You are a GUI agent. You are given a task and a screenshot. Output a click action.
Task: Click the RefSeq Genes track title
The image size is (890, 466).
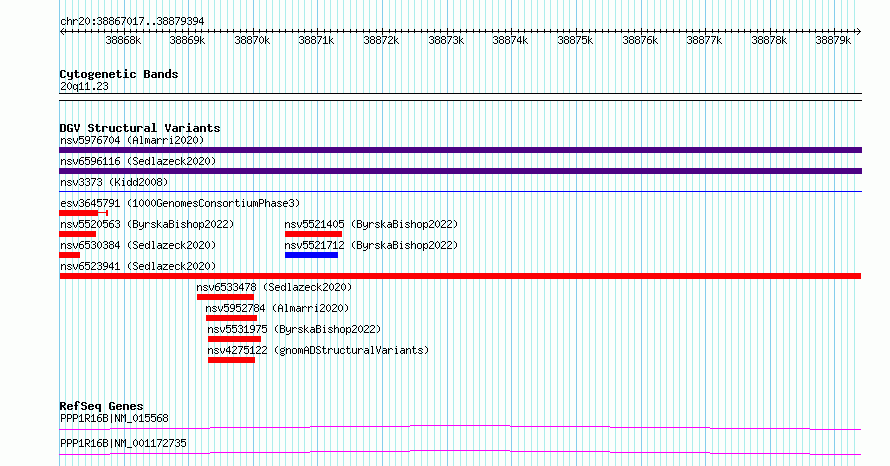click(101, 406)
